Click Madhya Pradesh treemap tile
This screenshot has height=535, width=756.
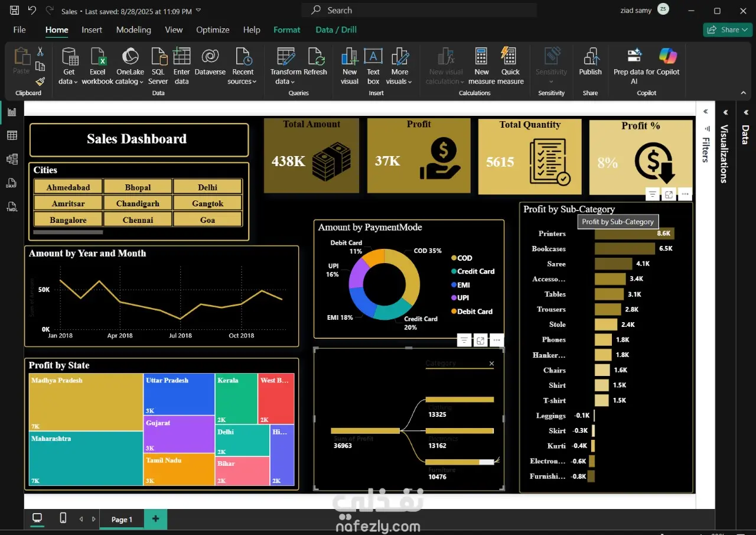(86, 402)
